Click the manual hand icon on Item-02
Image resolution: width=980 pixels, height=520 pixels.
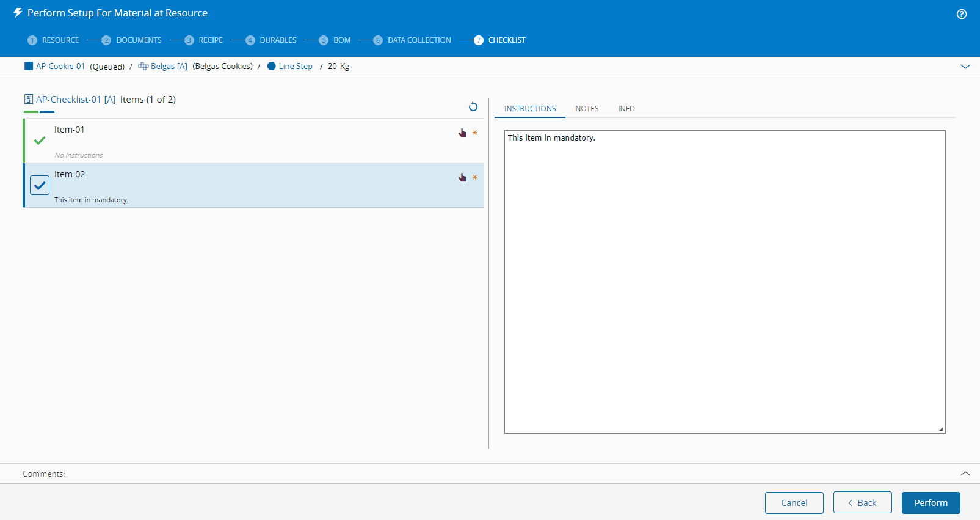pos(462,177)
